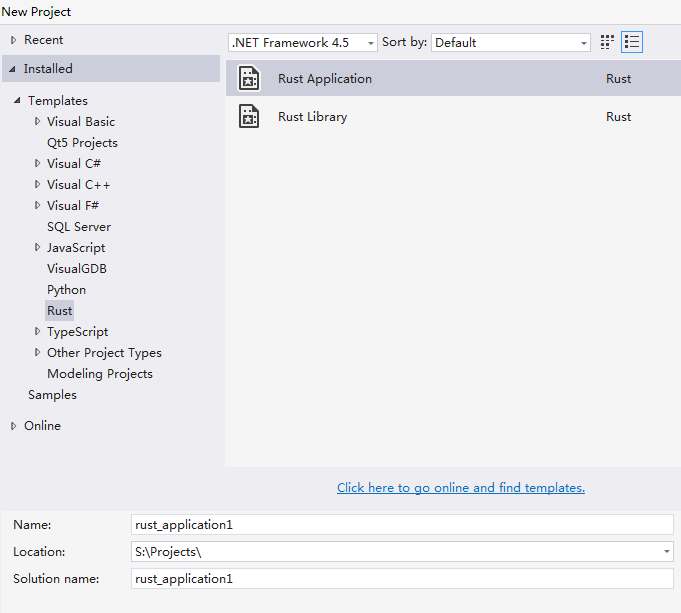
Task: Select the Python template category
Action: tap(66, 290)
